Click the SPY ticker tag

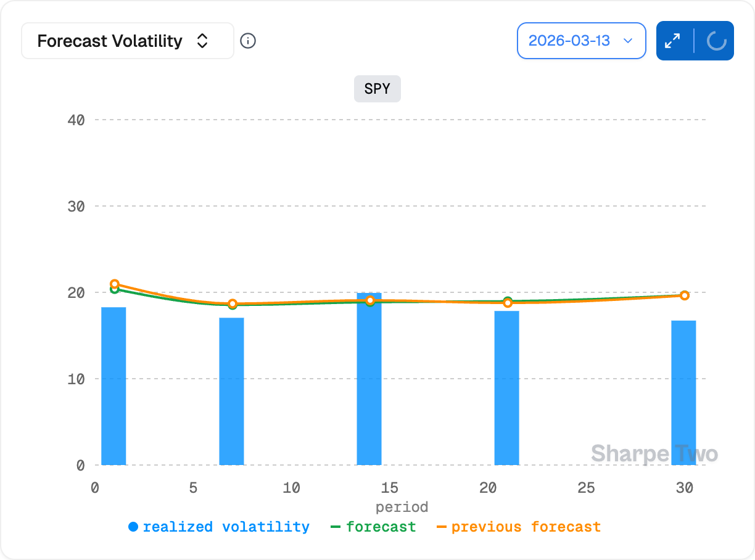click(x=377, y=89)
